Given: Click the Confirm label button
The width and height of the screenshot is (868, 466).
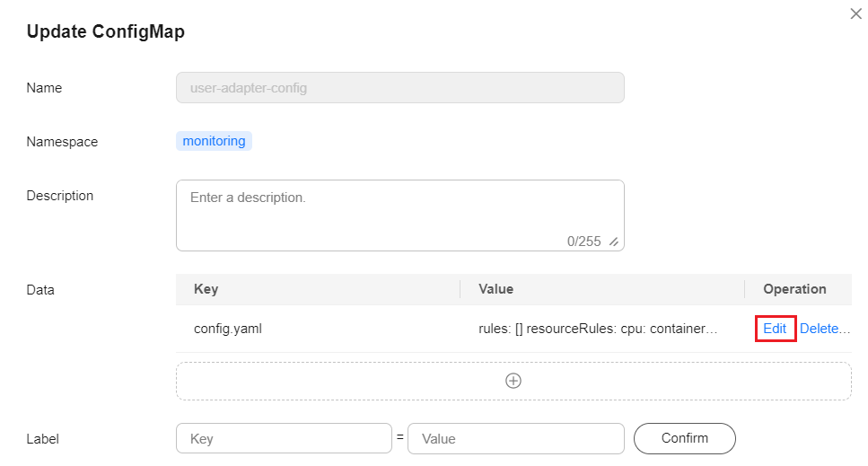Looking at the screenshot, I should (685, 438).
